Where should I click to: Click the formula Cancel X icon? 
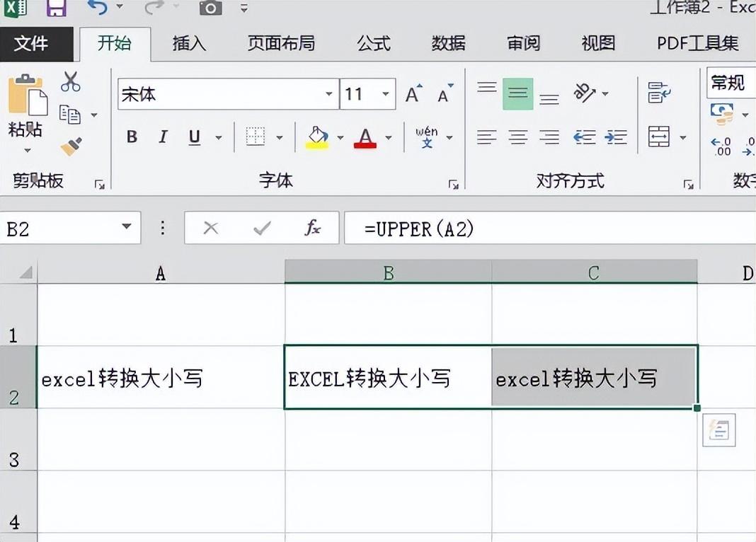pyautogui.click(x=211, y=228)
